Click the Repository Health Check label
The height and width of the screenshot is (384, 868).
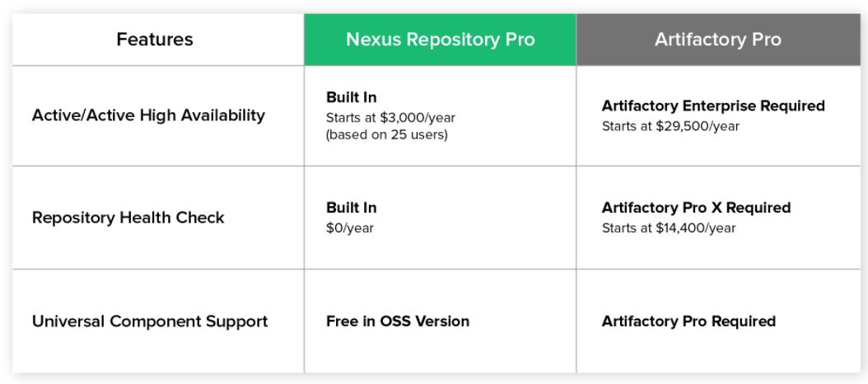pos(128,218)
